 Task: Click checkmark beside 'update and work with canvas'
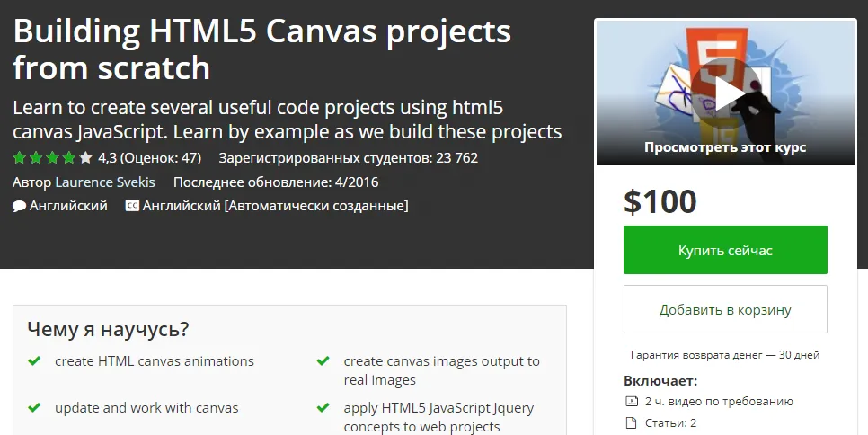pos(34,408)
